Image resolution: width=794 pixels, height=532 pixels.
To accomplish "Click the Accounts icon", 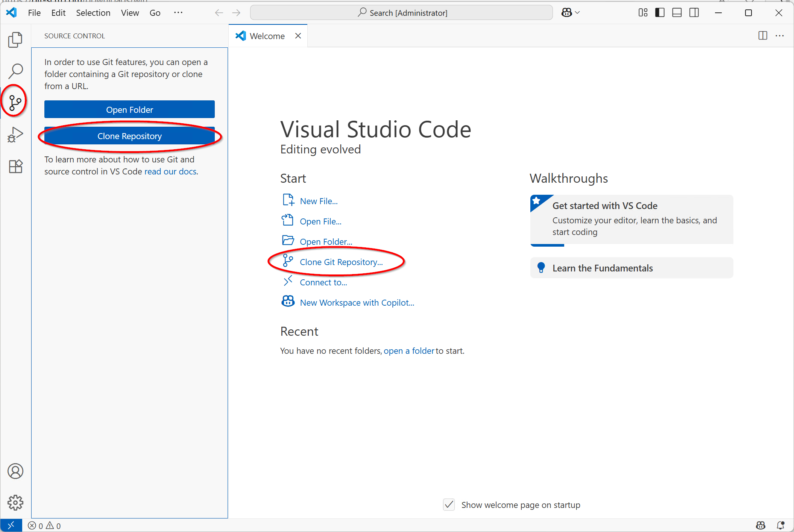I will click(x=15, y=471).
